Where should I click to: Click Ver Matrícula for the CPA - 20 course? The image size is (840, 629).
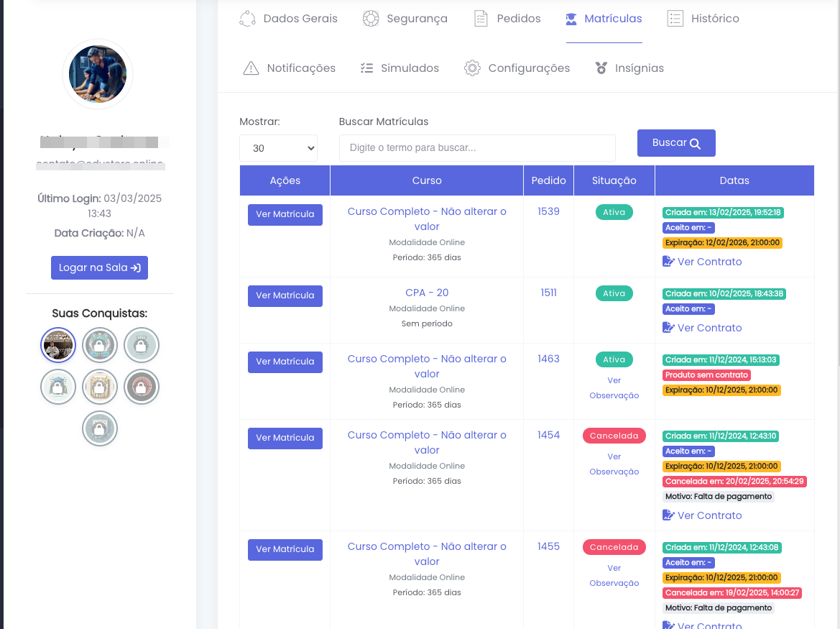point(285,295)
